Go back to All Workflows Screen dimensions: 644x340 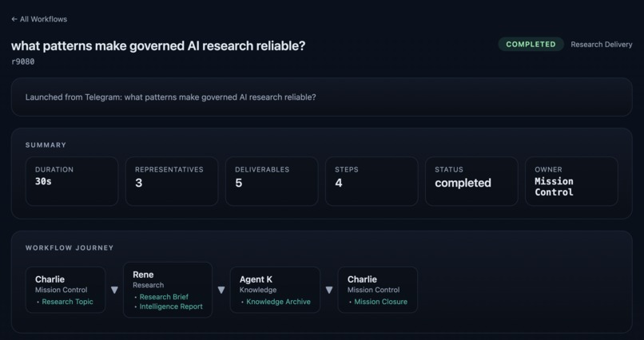pos(39,19)
